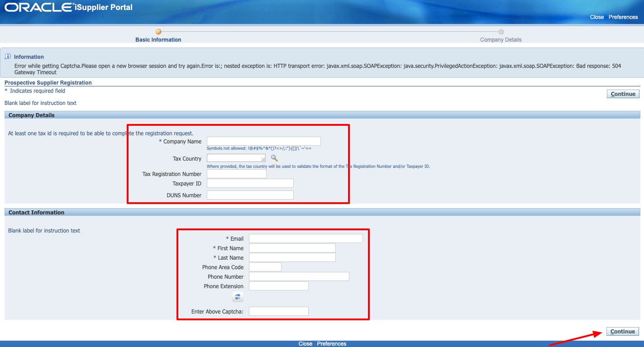Image resolution: width=644 pixels, height=347 pixels.
Task: Focus the Email field
Action: coord(306,238)
